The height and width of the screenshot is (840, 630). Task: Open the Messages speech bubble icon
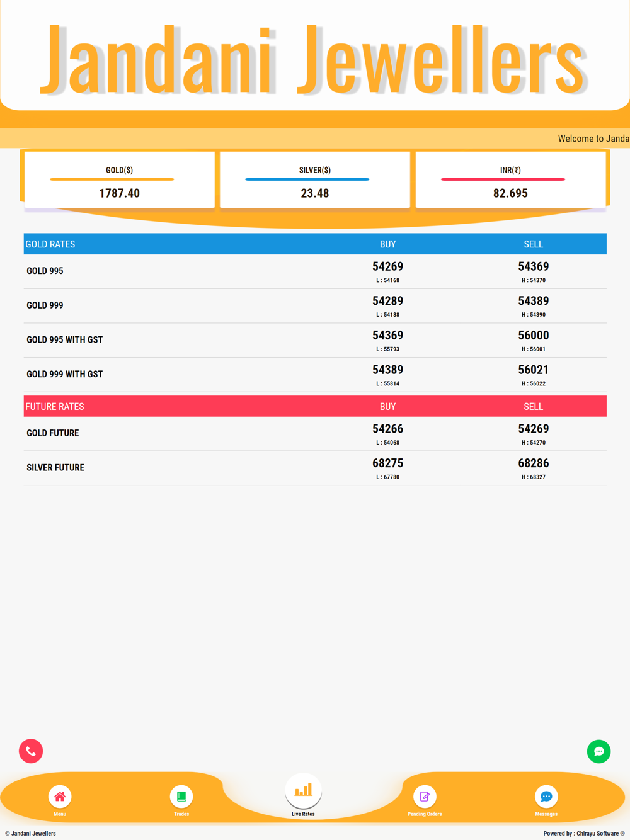tap(546, 797)
